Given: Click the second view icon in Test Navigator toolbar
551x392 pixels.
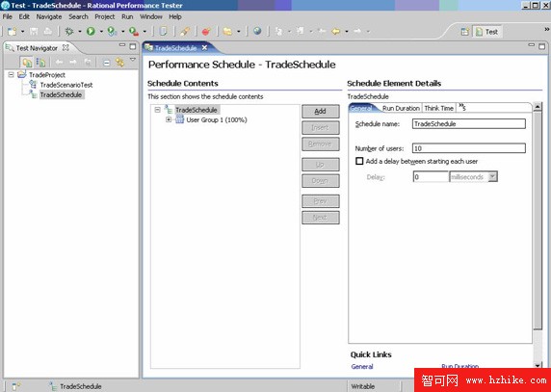Looking at the screenshot, I should pyautogui.click(x=40, y=63).
